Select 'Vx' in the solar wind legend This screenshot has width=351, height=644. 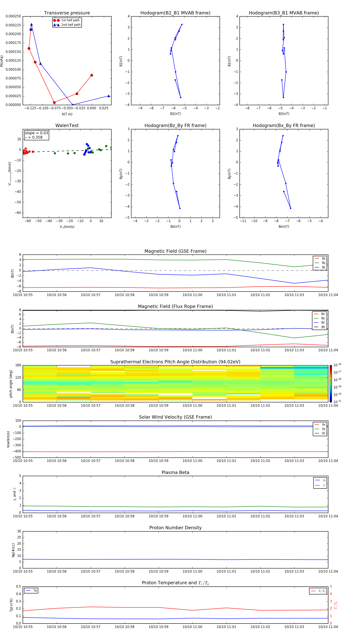[x=320, y=425]
